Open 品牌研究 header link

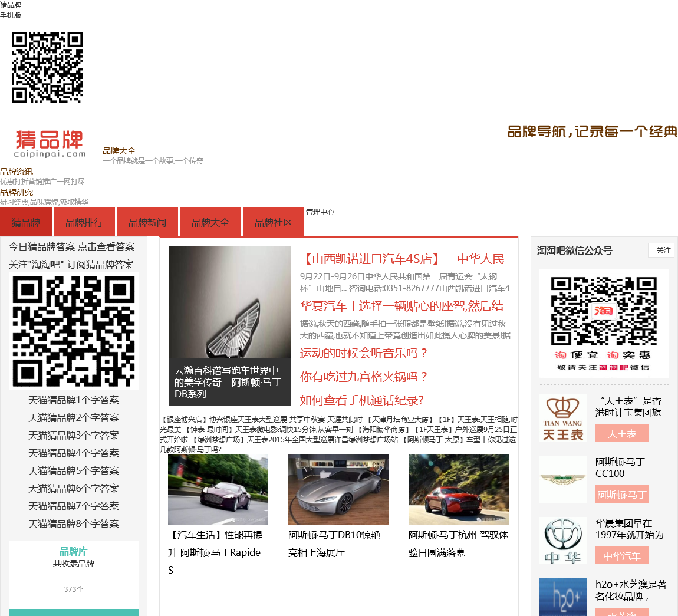(x=17, y=192)
